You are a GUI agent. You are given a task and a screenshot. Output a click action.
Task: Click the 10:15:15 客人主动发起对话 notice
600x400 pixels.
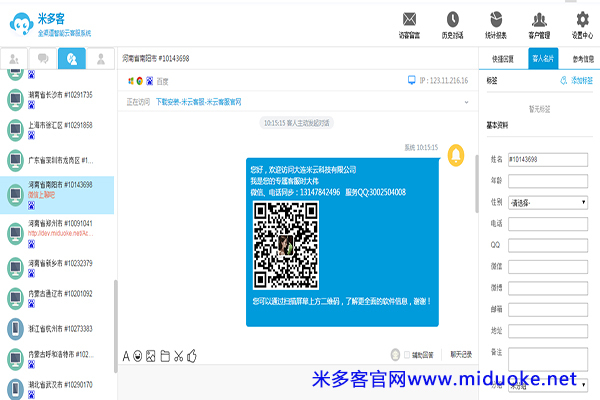click(x=297, y=123)
